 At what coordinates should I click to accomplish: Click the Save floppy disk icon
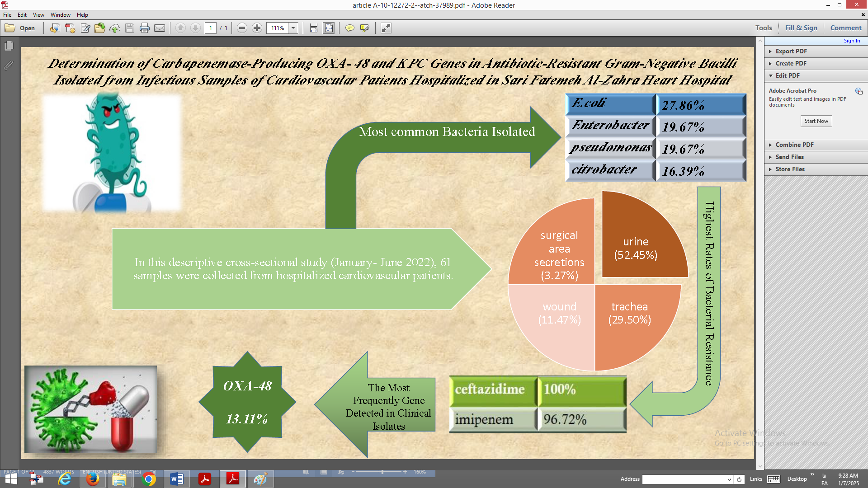tap(130, 28)
